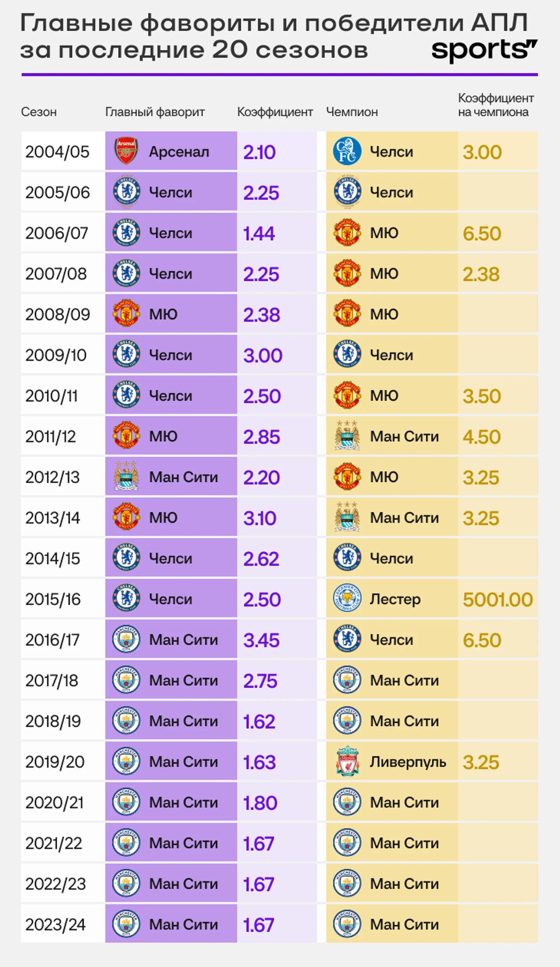The width and height of the screenshot is (560, 967).
Task: Click the 'Арсенал' favorite name
Action: tap(179, 152)
